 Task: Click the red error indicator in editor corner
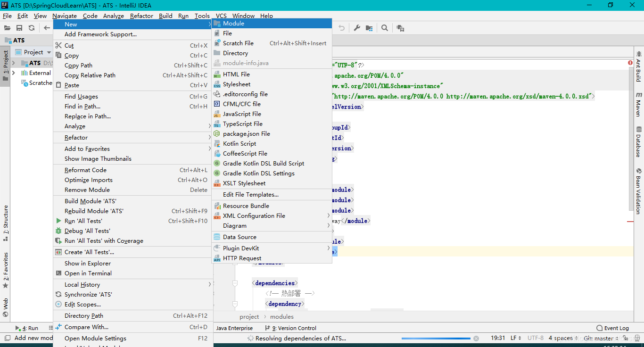tap(630, 63)
